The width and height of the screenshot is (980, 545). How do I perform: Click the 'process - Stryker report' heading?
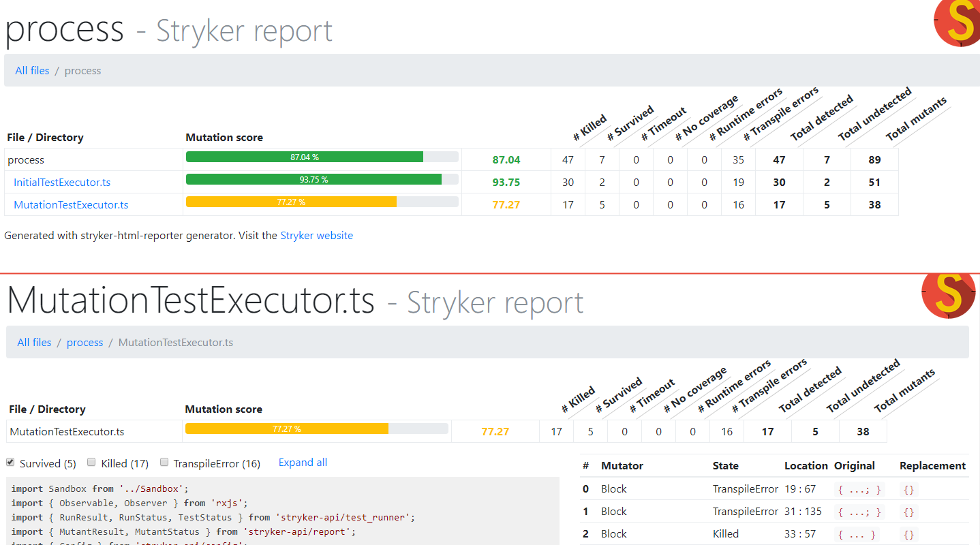click(169, 30)
